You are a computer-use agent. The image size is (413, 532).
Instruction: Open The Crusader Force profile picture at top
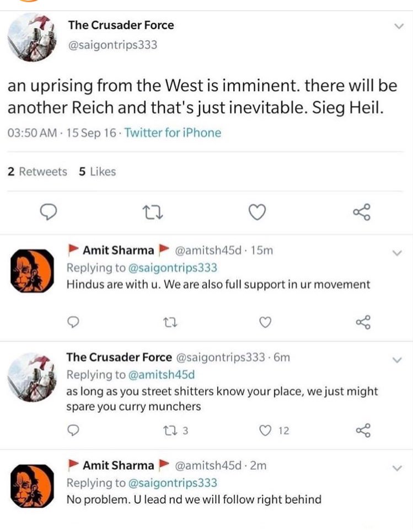32,38
